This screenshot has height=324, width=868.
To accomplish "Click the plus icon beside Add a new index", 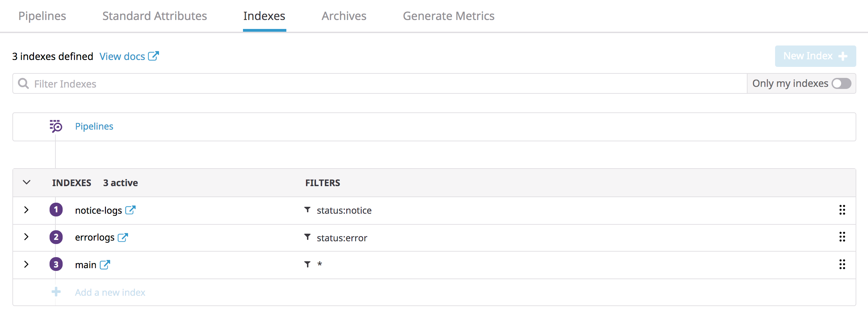I will (x=56, y=292).
